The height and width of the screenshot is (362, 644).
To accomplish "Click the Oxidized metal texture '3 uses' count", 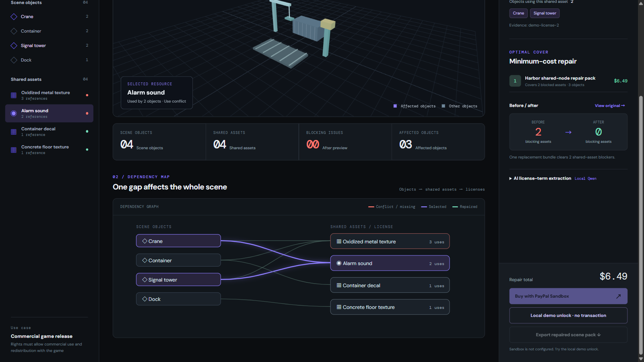I will pos(437,242).
